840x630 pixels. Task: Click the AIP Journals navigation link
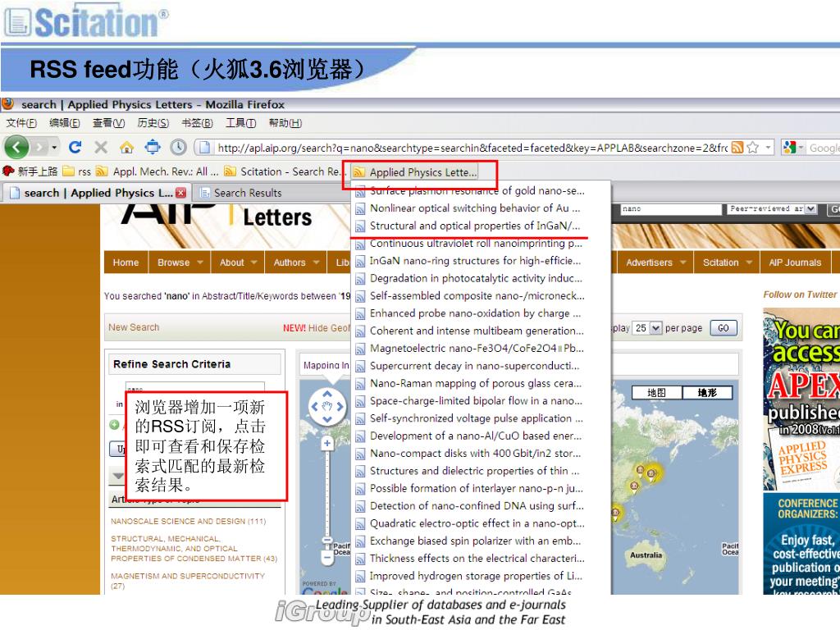[795, 262]
